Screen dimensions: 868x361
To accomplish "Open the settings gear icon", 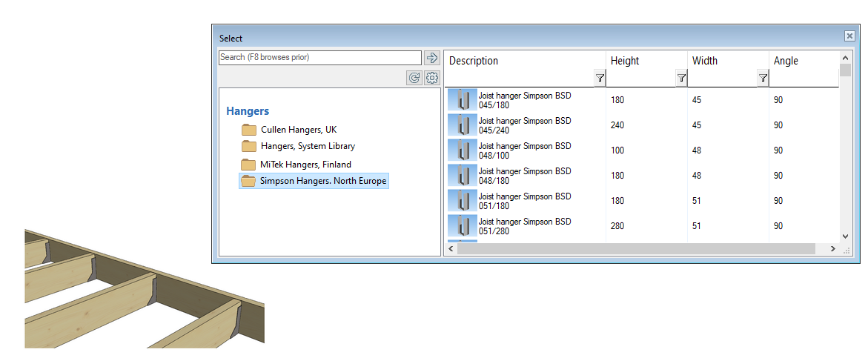I will point(432,78).
